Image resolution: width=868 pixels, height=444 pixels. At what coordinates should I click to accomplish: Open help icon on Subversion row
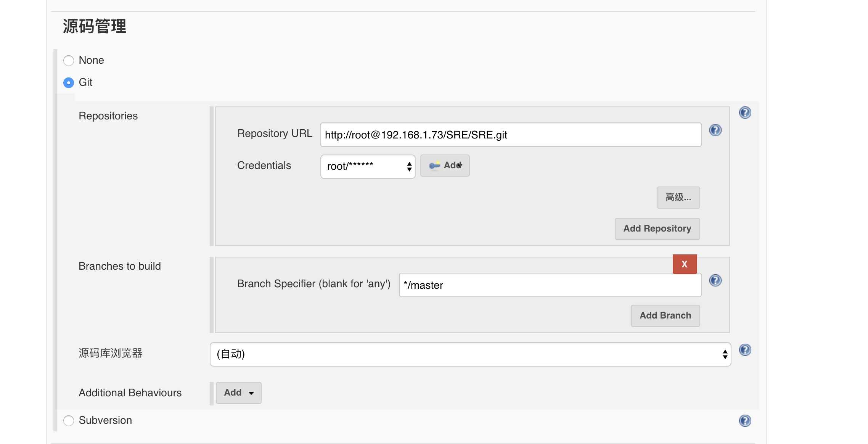click(745, 421)
